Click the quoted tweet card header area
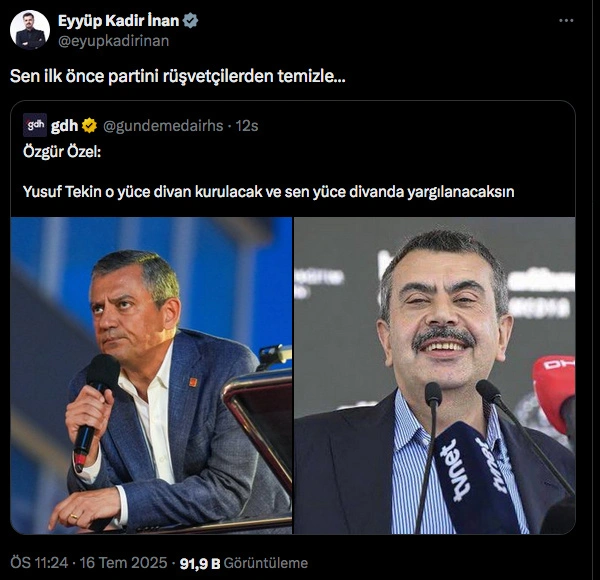The width and height of the screenshot is (600, 580). click(x=140, y=125)
